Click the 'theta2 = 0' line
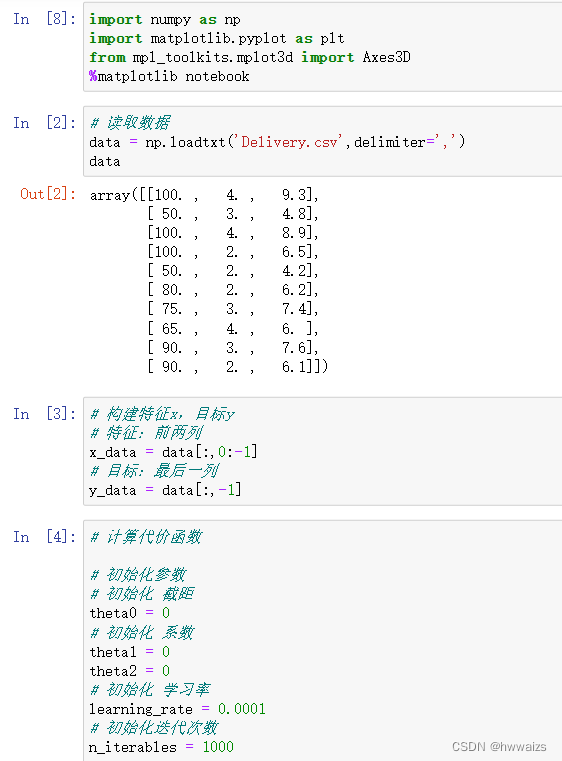This screenshot has width=562, height=761. pyautogui.click(x=130, y=671)
